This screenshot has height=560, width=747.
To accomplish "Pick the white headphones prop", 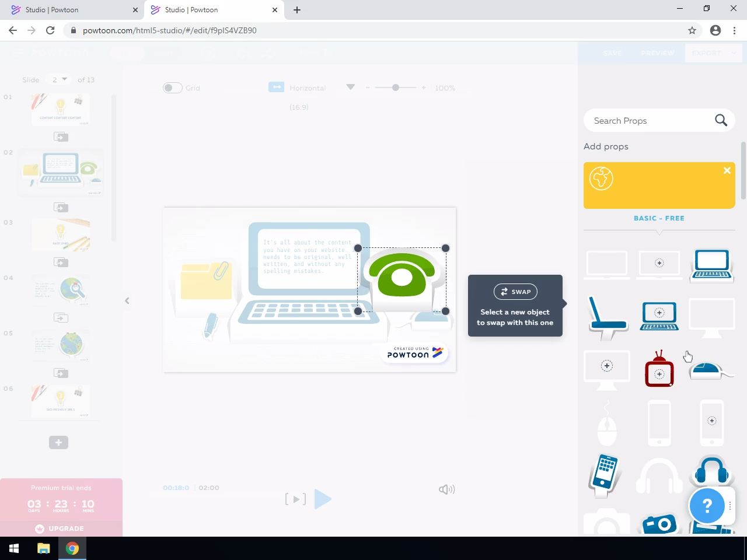I will pyautogui.click(x=659, y=476).
